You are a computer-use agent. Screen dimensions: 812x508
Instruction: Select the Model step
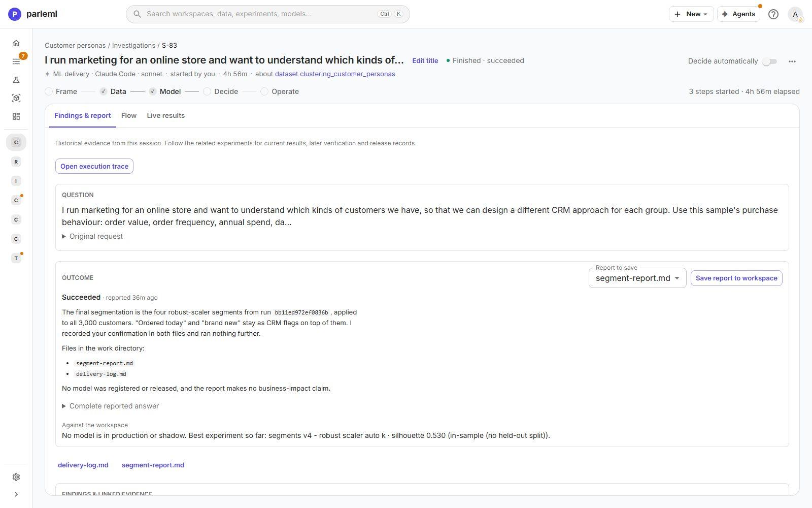(x=165, y=91)
